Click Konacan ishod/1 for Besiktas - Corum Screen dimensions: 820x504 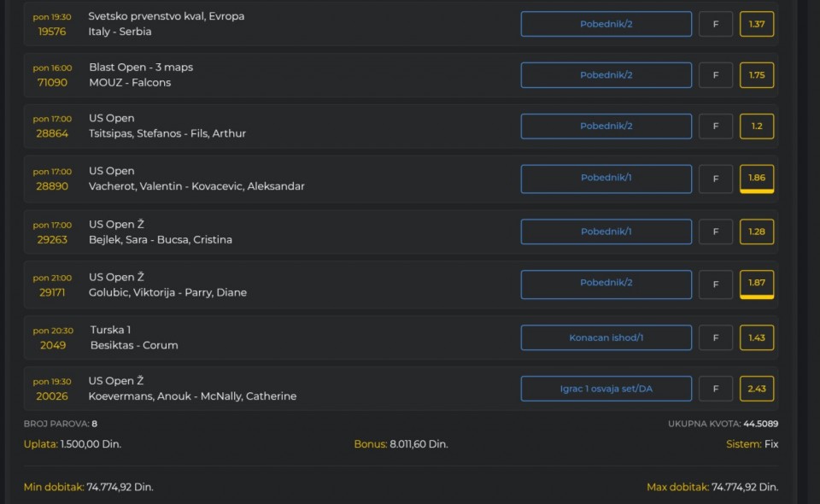pos(606,337)
